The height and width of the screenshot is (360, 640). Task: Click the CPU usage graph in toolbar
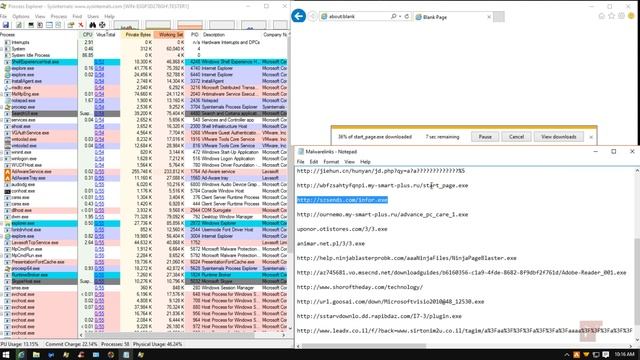[126, 26]
